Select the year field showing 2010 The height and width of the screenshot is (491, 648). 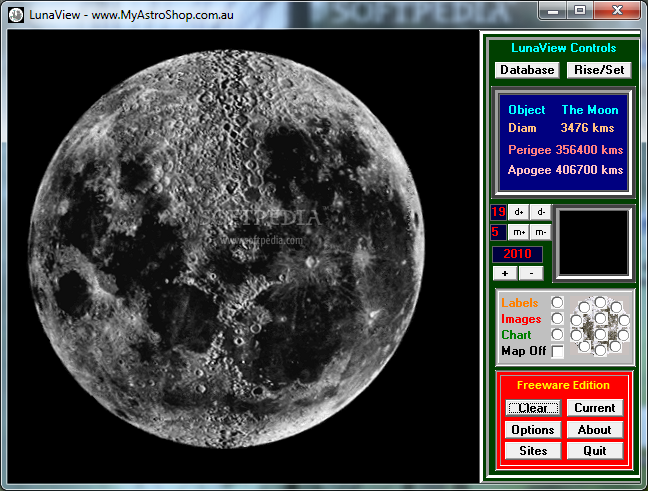(517, 254)
